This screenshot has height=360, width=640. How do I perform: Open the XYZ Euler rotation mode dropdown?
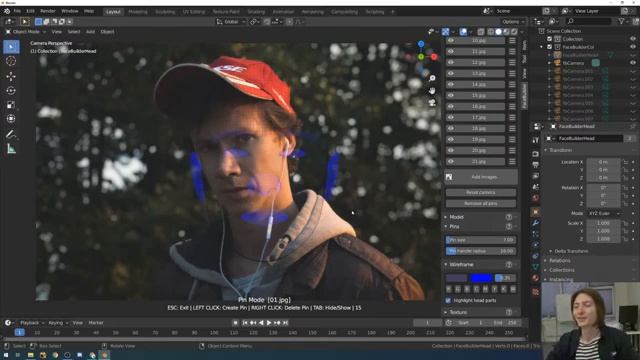604,213
